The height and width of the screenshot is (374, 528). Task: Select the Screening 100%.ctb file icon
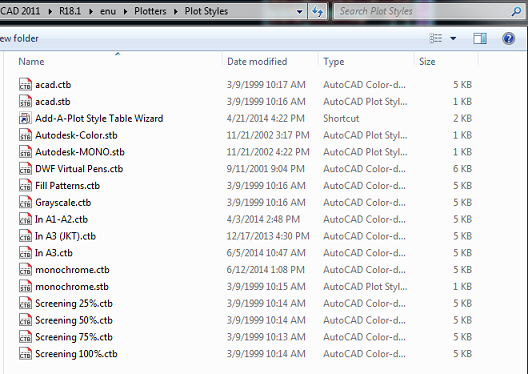[x=25, y=354]
